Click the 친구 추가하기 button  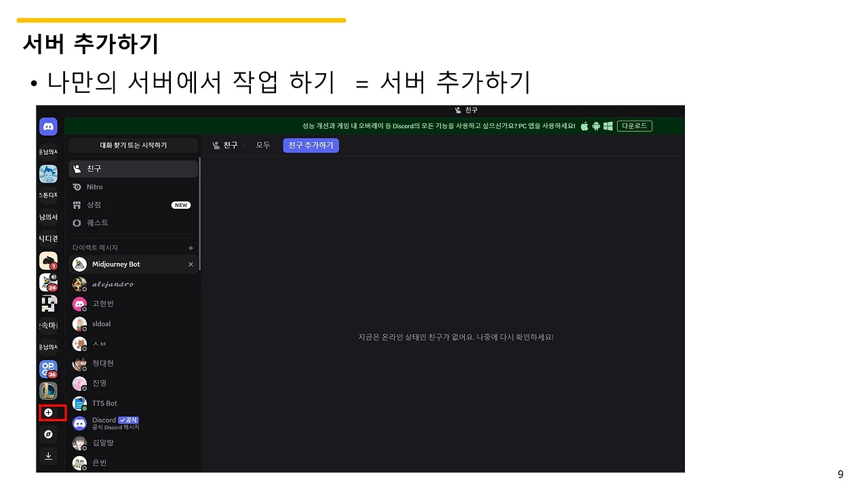311,145
